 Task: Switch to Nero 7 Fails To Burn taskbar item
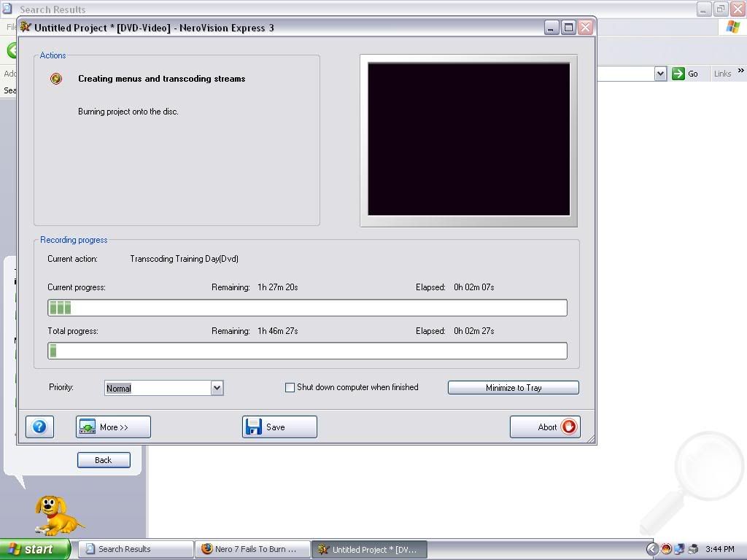click(x=253, y=549)
